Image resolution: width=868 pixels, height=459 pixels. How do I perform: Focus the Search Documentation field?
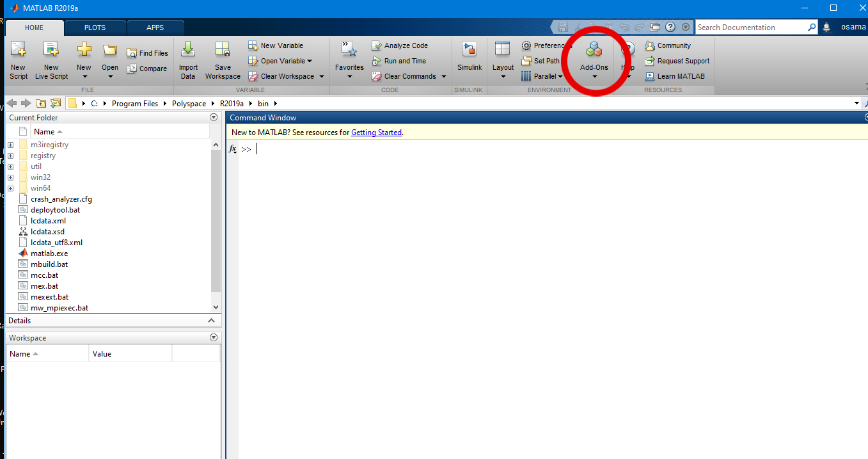click(751, 27)
